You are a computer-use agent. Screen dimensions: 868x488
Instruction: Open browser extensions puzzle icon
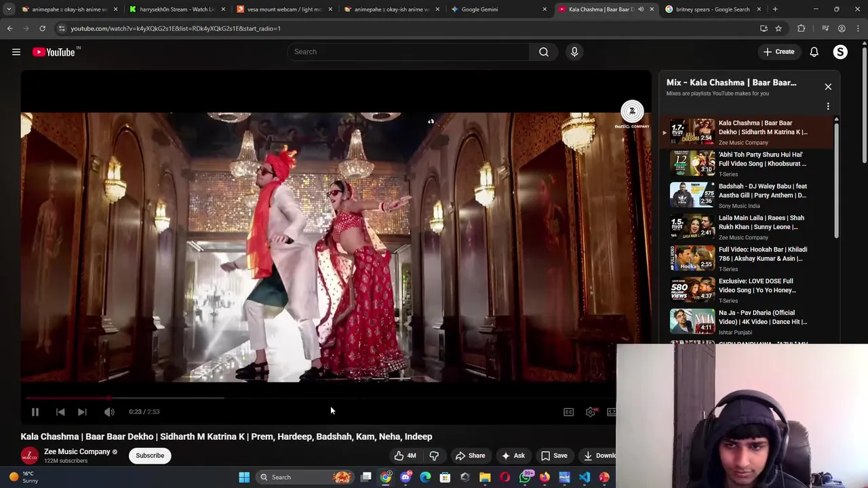point(802,28)
